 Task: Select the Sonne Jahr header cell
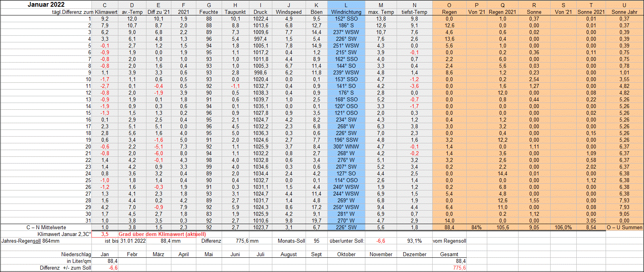coord(624,12)
